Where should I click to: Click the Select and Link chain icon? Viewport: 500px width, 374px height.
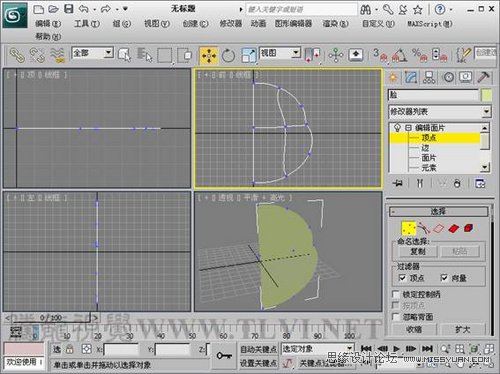pyautogui.click(x=17, y=55)
